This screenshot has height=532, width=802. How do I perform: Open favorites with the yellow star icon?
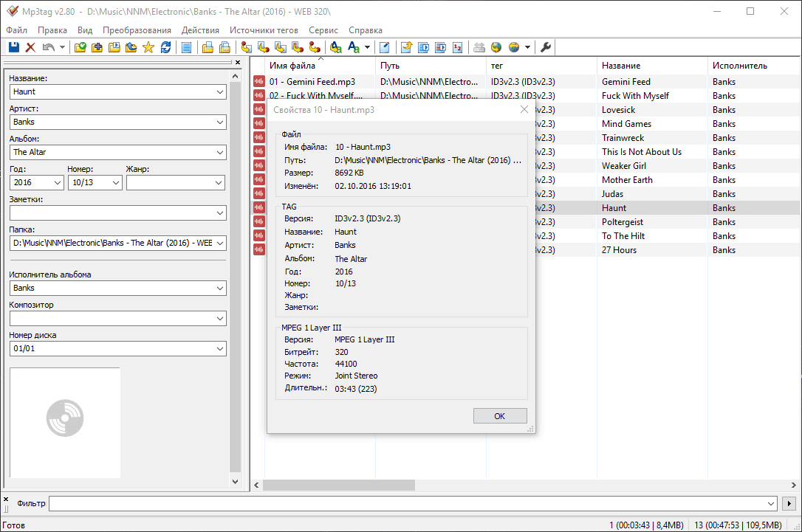(x=148, y=47)
